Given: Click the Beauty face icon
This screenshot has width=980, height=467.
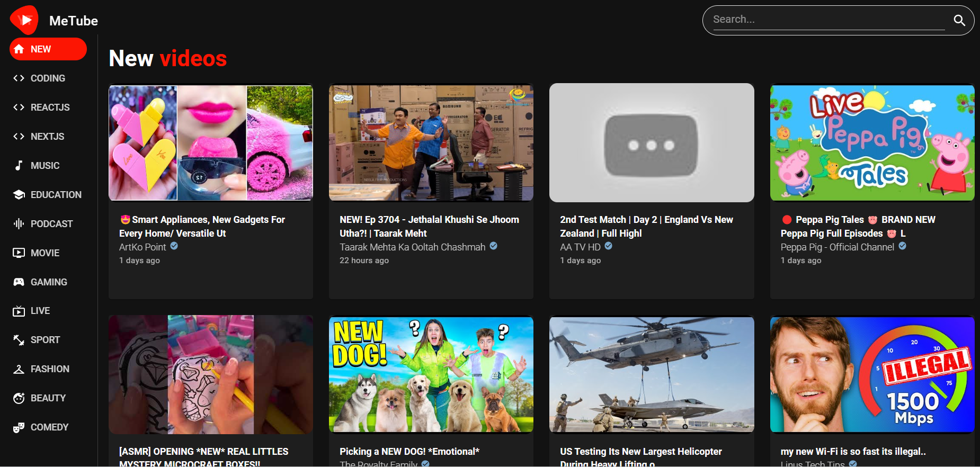Looking at the screenshot, I should 19,398.
